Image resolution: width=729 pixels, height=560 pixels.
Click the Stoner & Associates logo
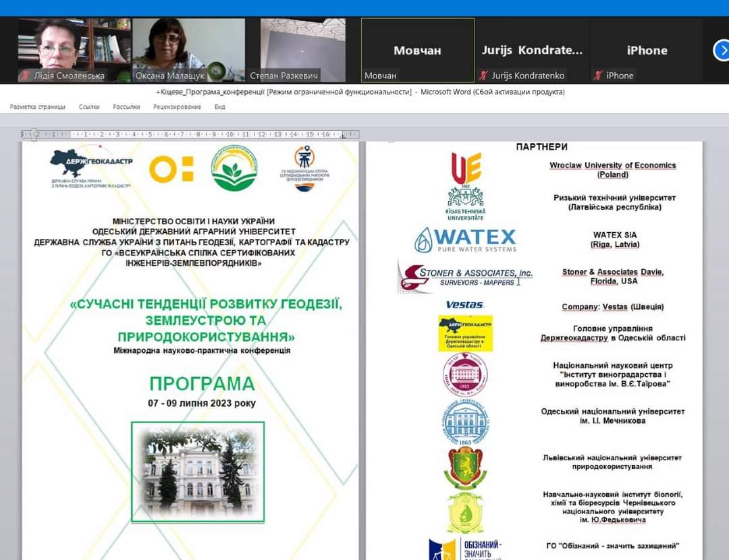point(465,277)
